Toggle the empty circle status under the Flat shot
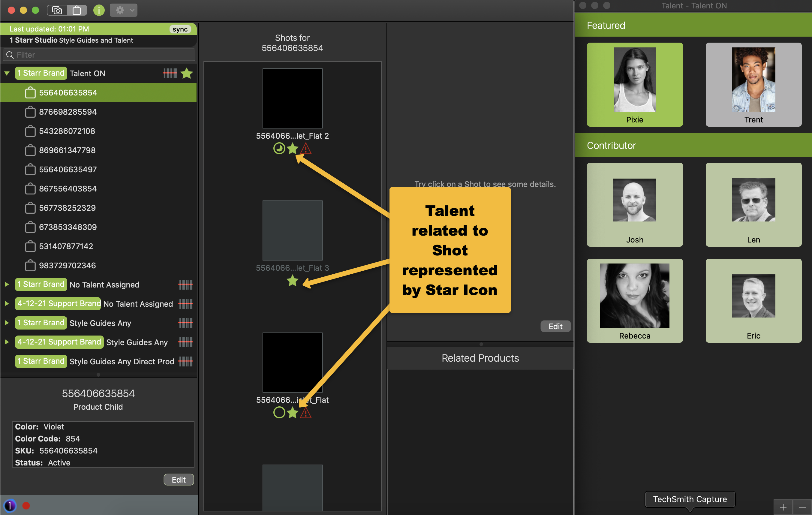 279,412
